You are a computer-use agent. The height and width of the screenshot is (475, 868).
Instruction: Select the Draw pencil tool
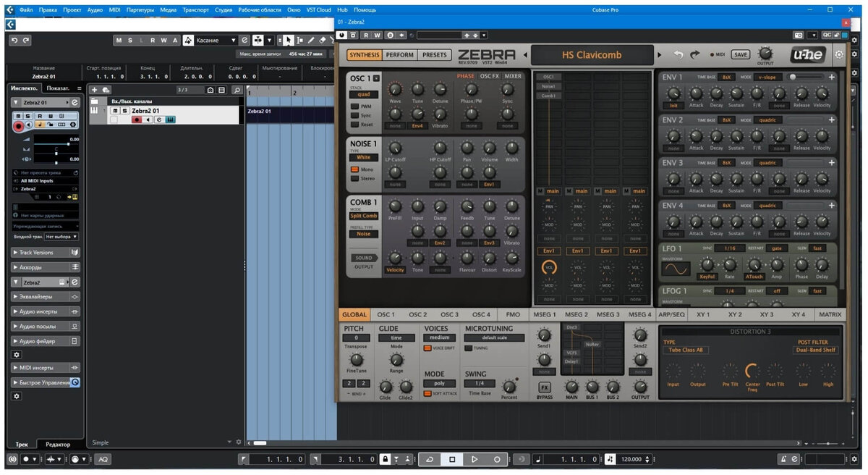311,41
